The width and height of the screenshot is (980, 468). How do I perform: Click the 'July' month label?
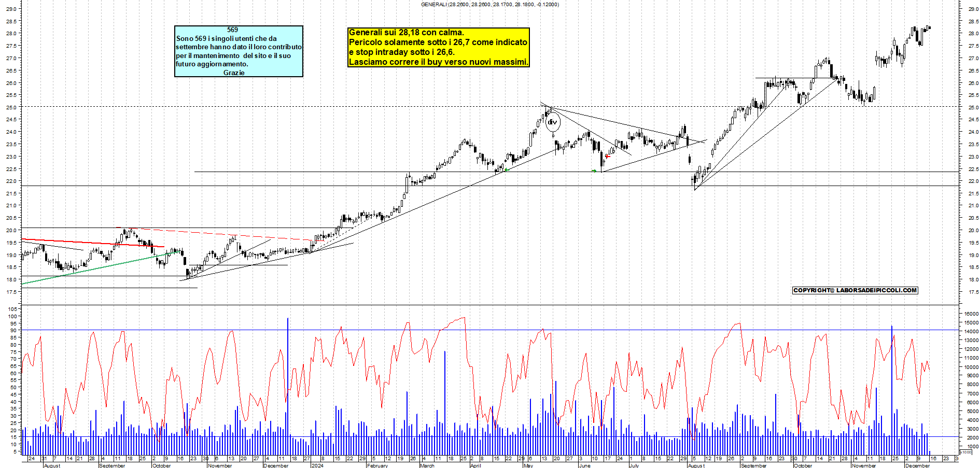point(634,465)
